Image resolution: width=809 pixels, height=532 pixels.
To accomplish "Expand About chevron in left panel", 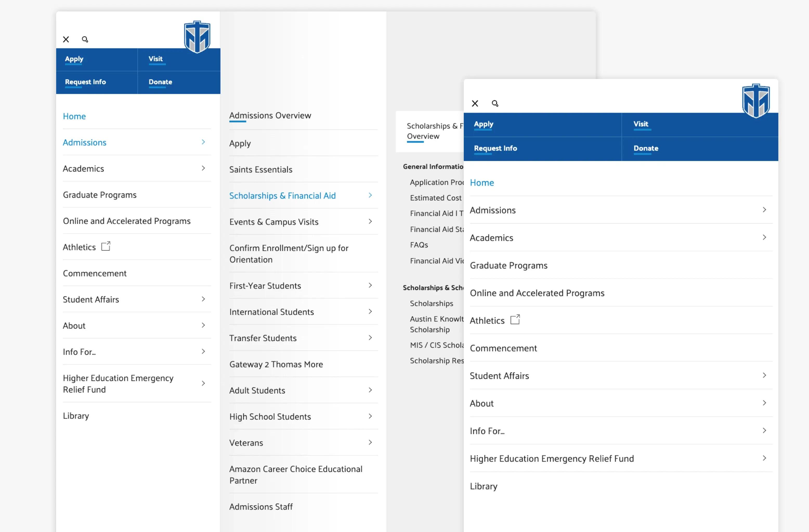I will (x=203, y=325).
